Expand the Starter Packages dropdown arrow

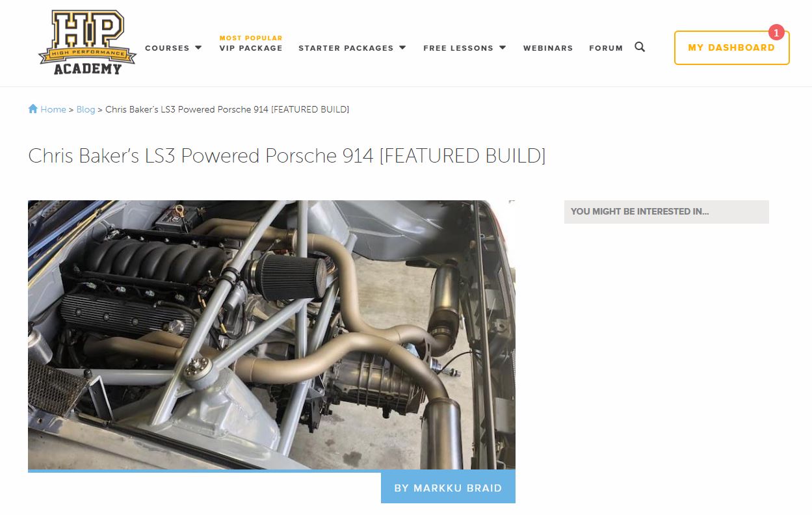402,47
